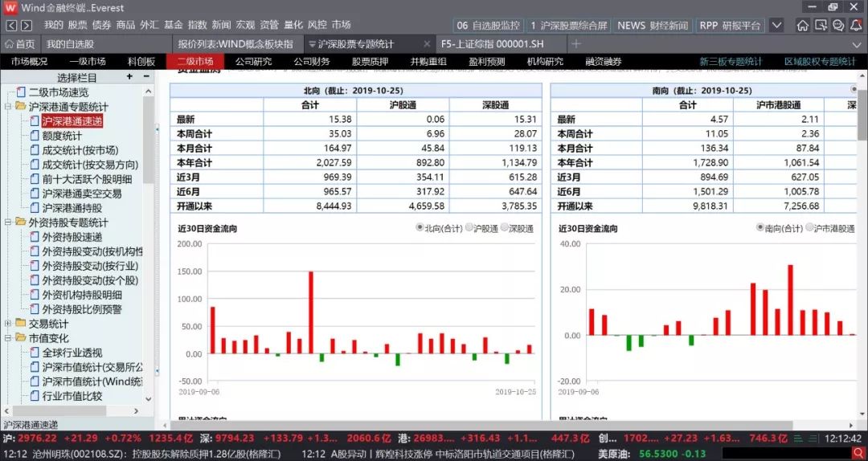
Task: Collapse the 外资持股专题统计 tree node
Action: [8, 222]
